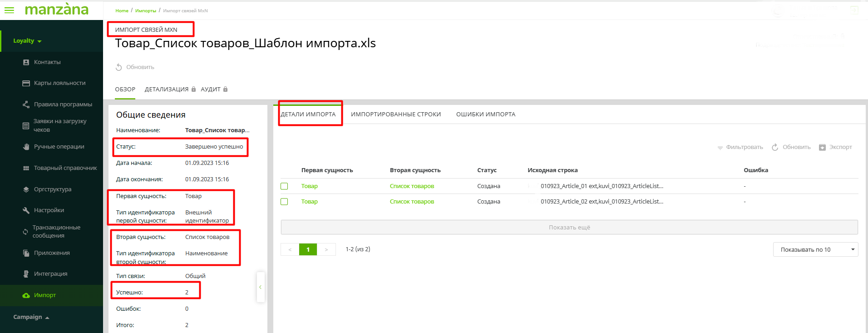868x333 pixels.
Task: Open Настройки wrench icon
Action: pos(26,210)
